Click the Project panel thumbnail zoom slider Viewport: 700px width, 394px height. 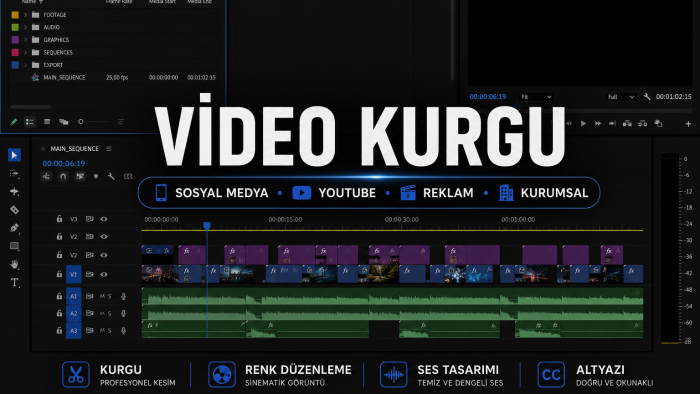tap(93, 121)
